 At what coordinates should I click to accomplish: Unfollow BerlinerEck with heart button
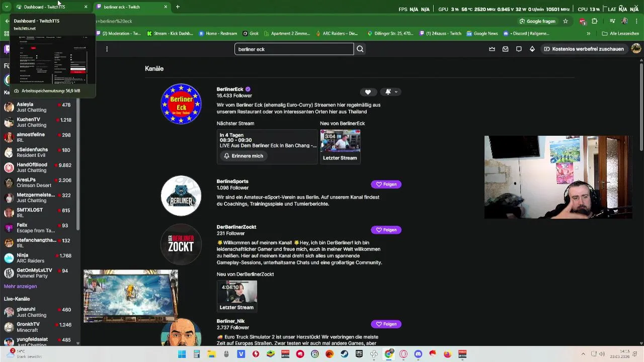coord(368,92)
